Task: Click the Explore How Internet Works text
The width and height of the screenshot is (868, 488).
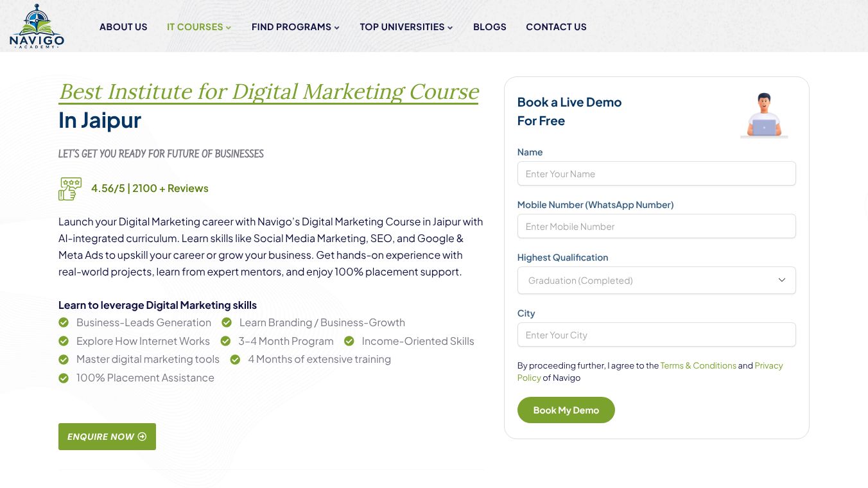Action: pyautogui.click(x=143, y=341)
